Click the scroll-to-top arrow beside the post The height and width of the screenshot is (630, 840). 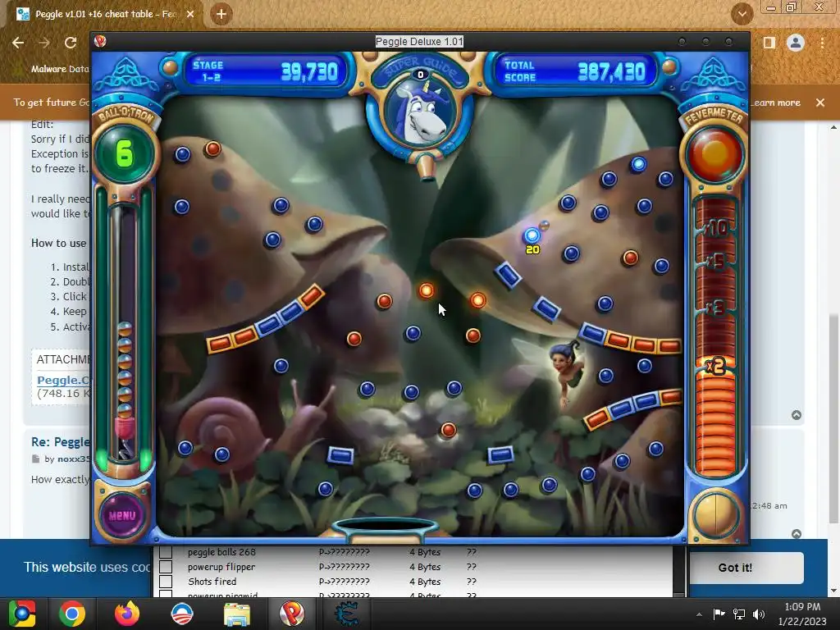point(797,415)
